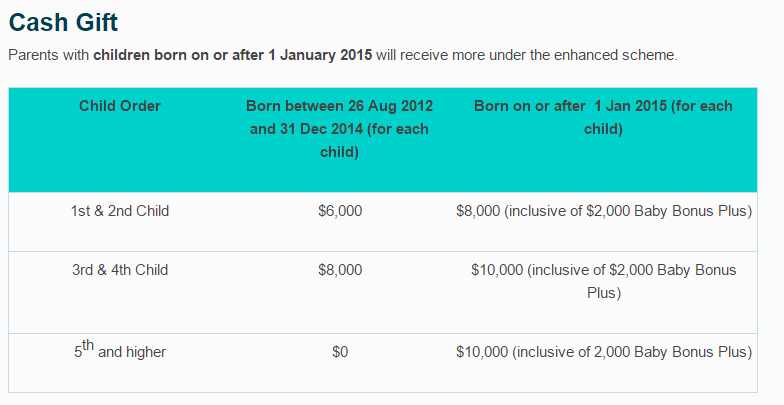Image resolution: width=784 pixels, height=405 pixels.
Task: Select the 1st & 2nd Child cell
Action: coord(120,211)
